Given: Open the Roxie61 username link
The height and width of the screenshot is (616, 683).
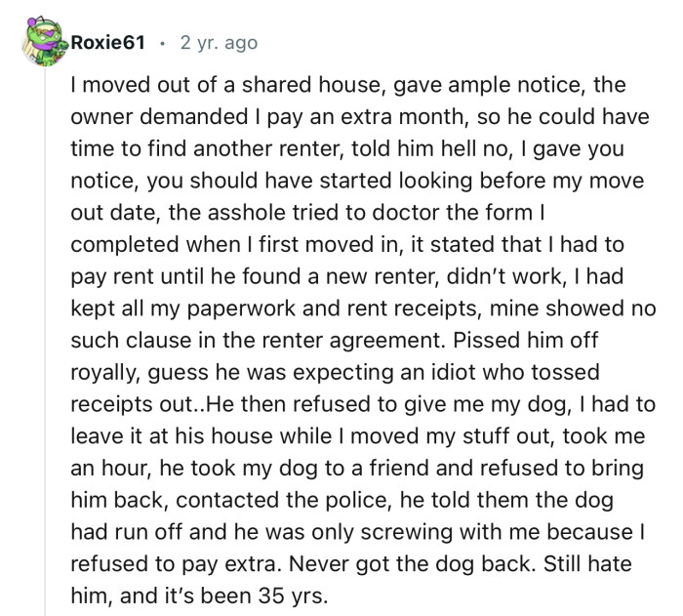Looking at the screenshot, I should coord(107,43).
